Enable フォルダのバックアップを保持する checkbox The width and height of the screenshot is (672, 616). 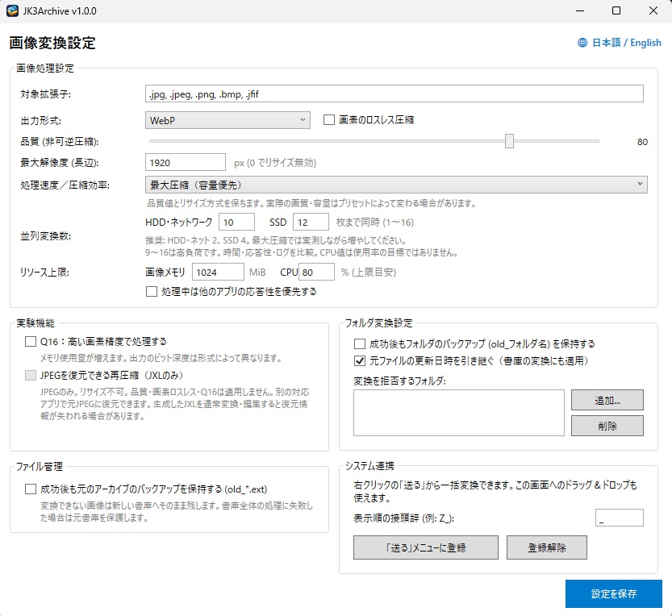point(360,344)
